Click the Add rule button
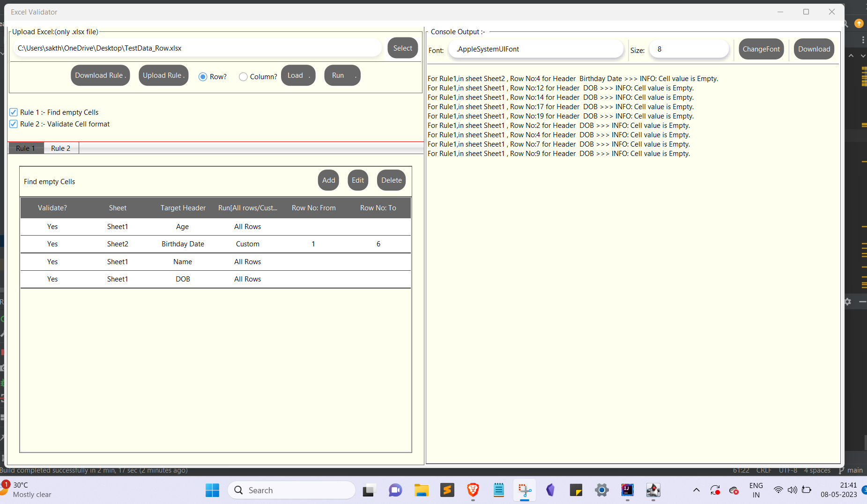The height and width of the screenshot is (504, 867). (x=328, y=180)
